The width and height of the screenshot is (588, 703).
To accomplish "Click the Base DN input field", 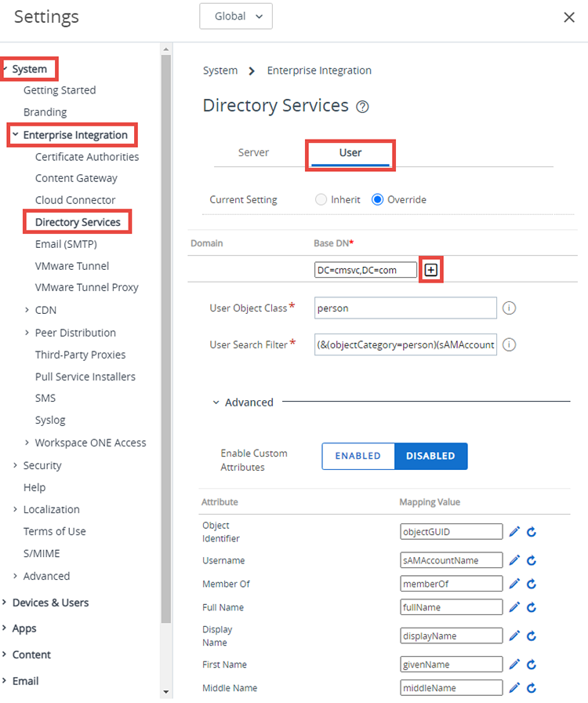I will click(365, 270).
